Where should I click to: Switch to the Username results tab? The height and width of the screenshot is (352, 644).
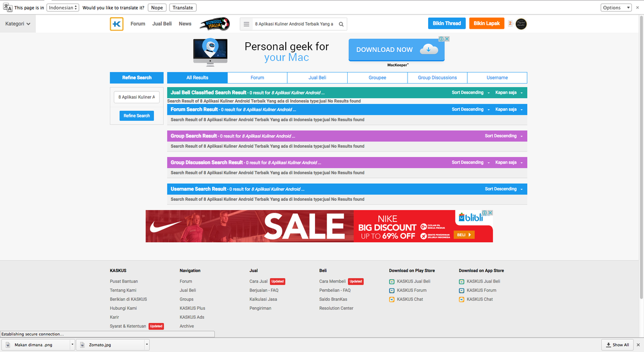(x=497, y=78)
